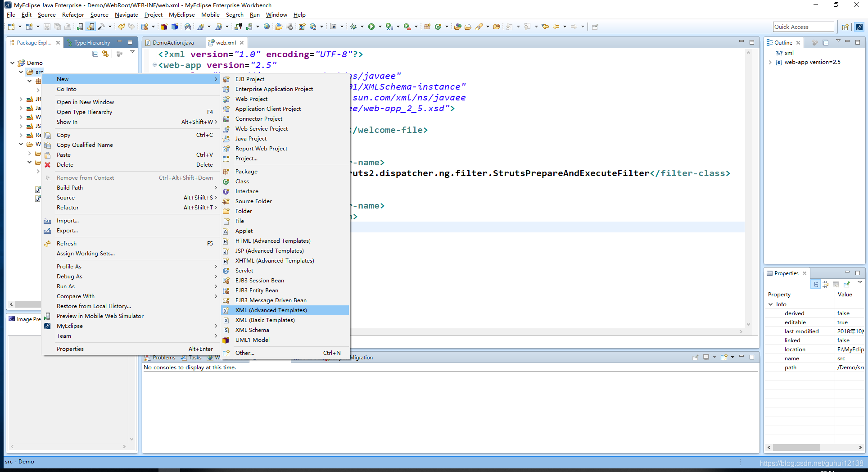Open the MyEclipse menu in menu bar
Screen dimensions: 868x472
(182, 15)
